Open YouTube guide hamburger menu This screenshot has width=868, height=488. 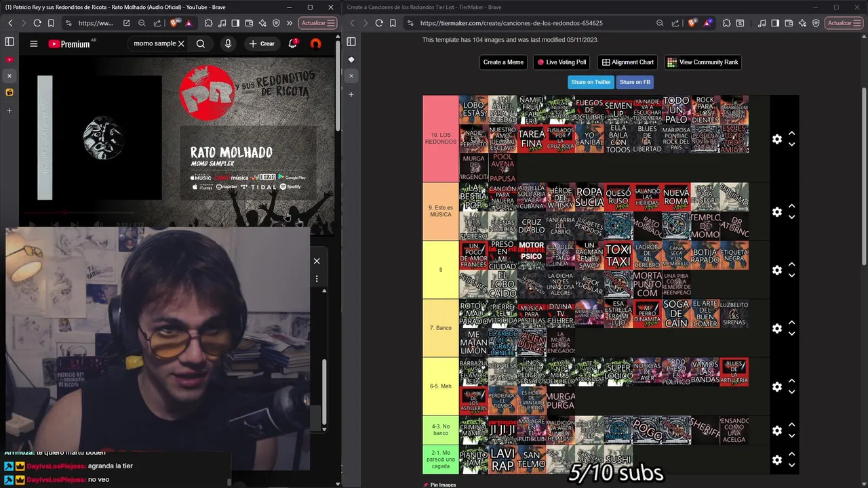(33, 43)
